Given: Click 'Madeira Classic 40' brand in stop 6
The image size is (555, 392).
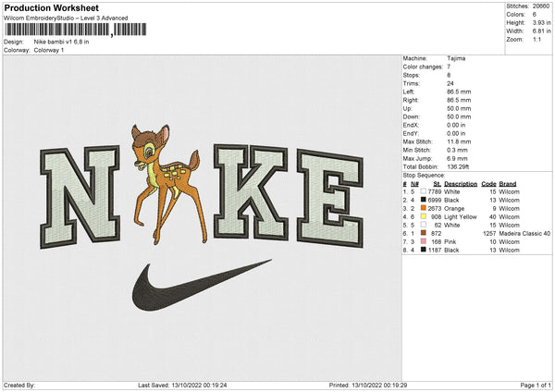Looking at the screenshot, I should [x=524, y=234].
